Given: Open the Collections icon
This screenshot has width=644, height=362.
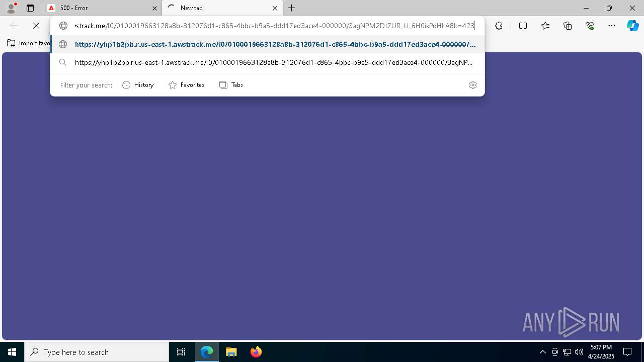Looking at the screenshot, I should pos(568,26).
